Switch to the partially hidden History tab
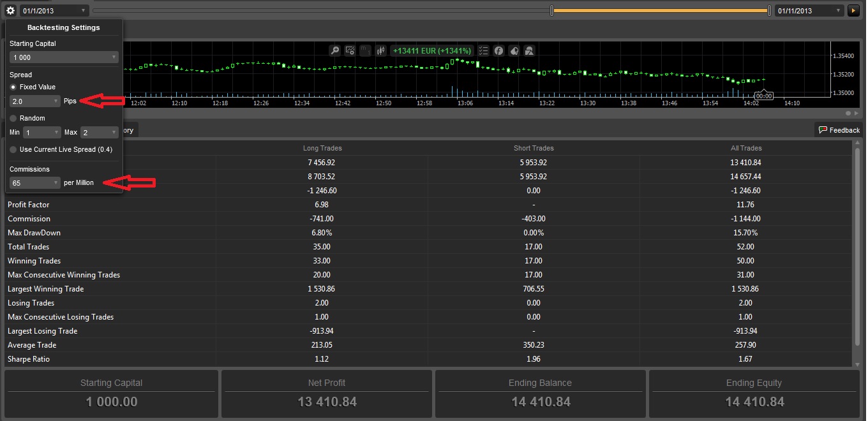 pos(130,130)
